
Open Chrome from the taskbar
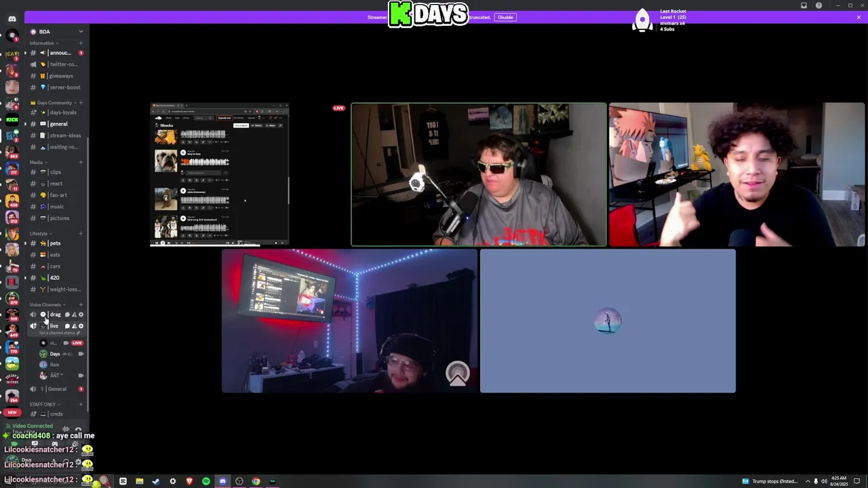256,481
